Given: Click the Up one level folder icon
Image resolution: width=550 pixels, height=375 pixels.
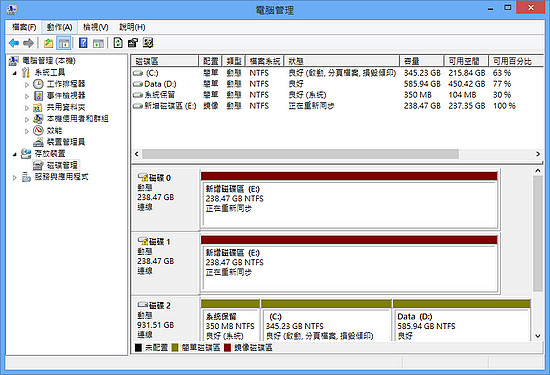Looking at the screenshot, I should pyautogui.click(x=48, y=43).
